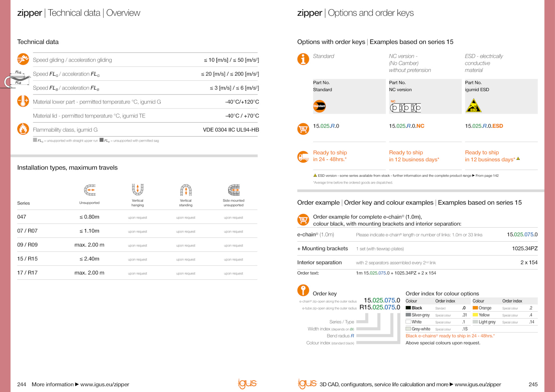Open www.igus.eu/zipper link on page 245

click(x=478, y=384)
